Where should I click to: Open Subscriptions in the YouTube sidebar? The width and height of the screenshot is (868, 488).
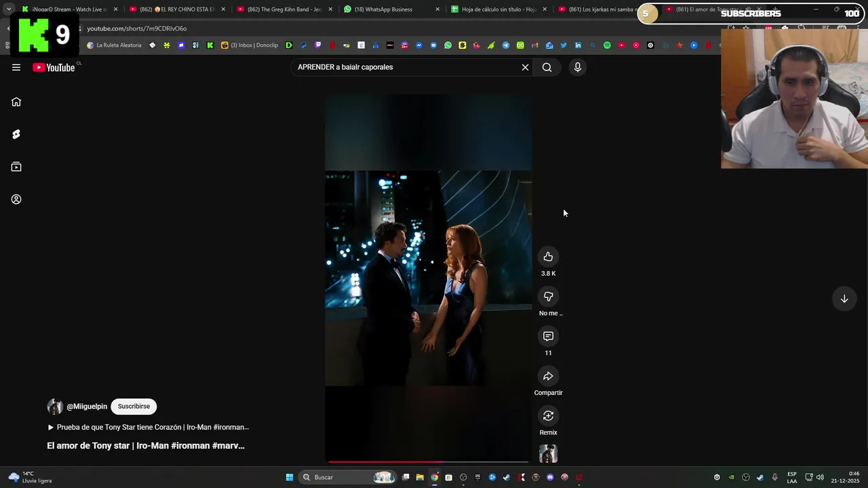[16, 167]
